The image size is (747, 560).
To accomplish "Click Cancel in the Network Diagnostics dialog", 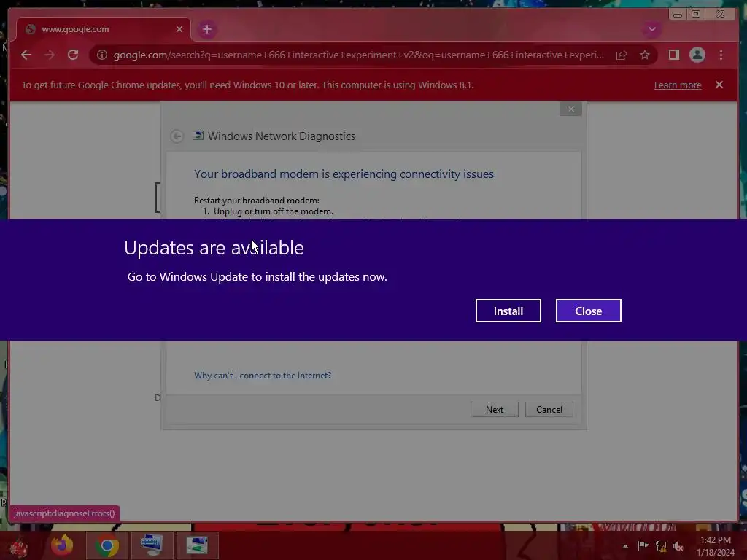I will (x=549, y=410).
